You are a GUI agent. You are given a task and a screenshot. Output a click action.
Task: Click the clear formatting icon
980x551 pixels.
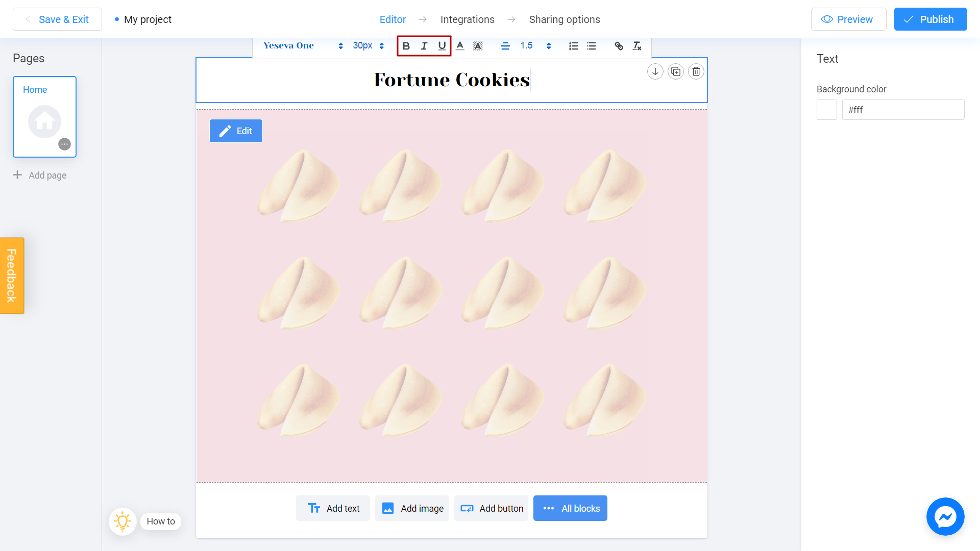click(x=636, y=46)
